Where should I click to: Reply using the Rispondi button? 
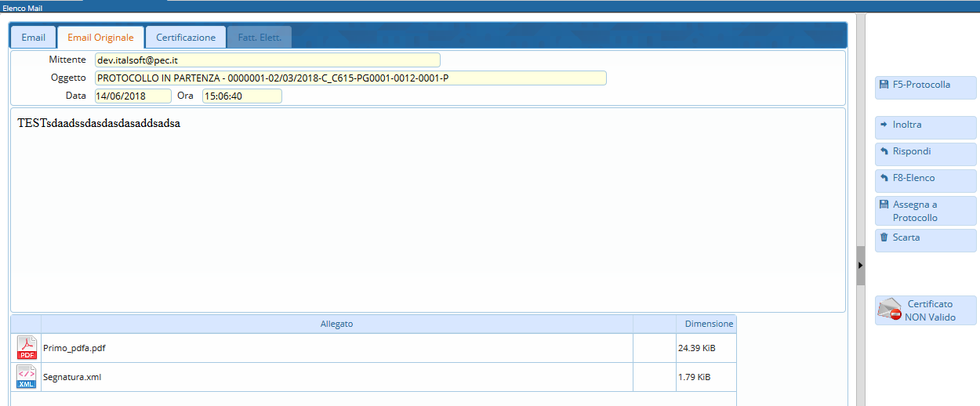926,154
